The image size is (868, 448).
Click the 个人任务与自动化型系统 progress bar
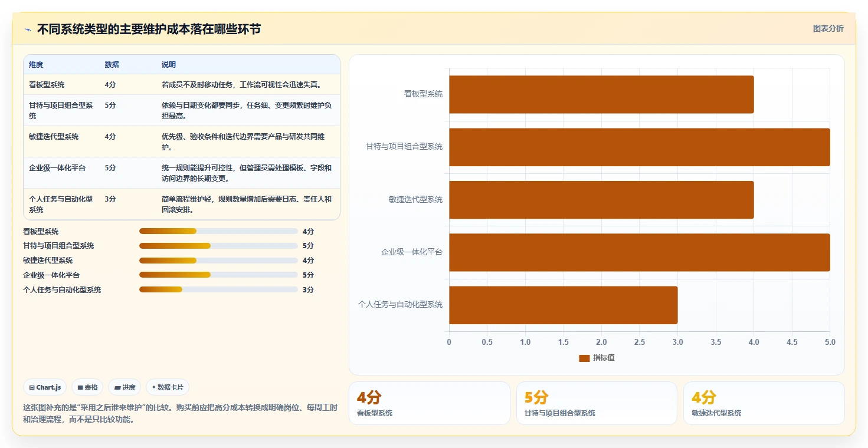tap(218, 289)
